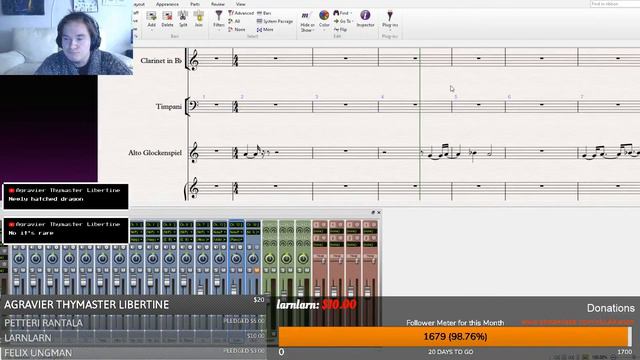Screen dimensions: 640x360
Task: Click the pan knob on highlighted blue strip
Action: [x=236, y=258]
